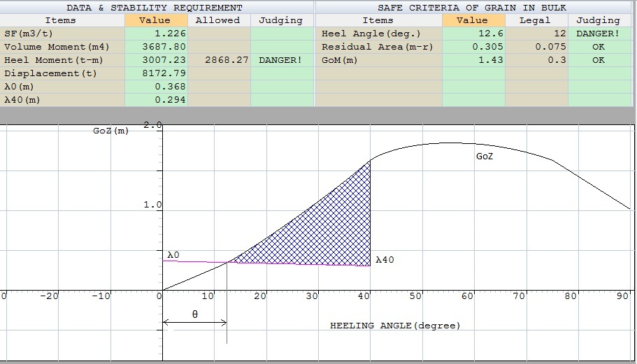Select the Volume Moment value 3687.80
This screenshot has width=637, height=364.
(x=156, y=47)
